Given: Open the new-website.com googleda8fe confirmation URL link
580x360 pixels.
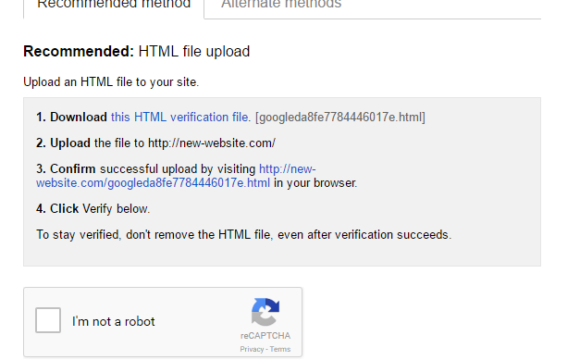Looking at the screenshot, I should click(x=176, y=176).
